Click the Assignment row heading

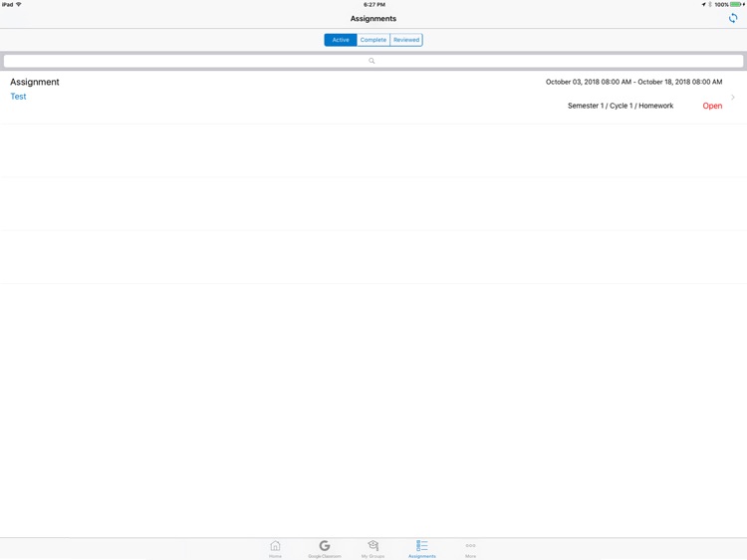[x=35, y=82]
